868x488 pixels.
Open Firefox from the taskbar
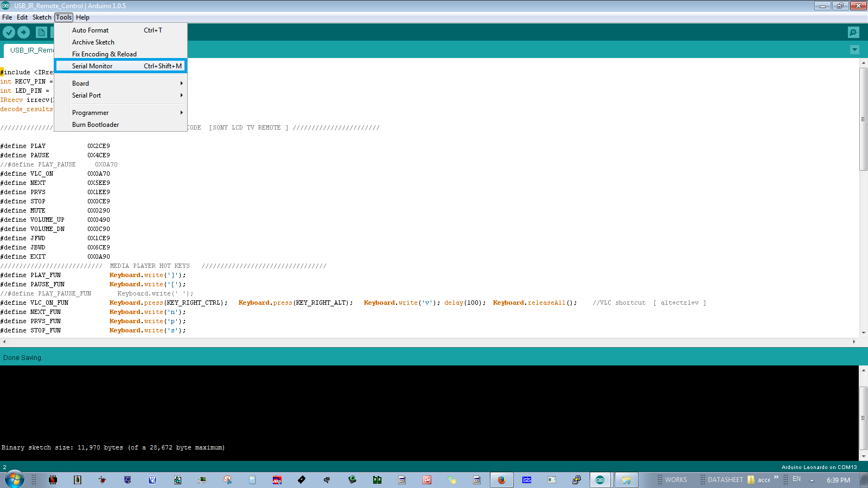[x=501, y=480]
